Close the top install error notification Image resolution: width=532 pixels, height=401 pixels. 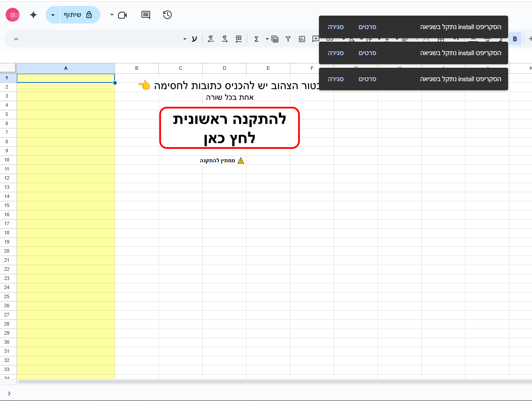tap(336, 27)
